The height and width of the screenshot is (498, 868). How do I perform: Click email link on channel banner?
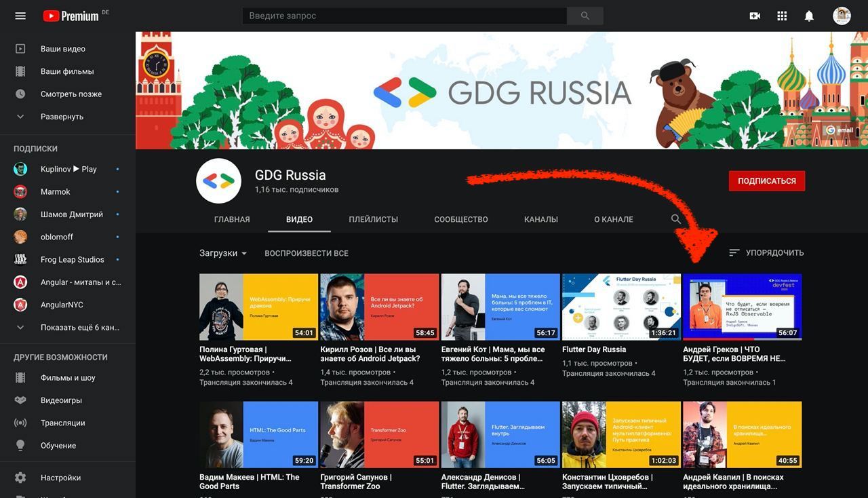point(840,130)
